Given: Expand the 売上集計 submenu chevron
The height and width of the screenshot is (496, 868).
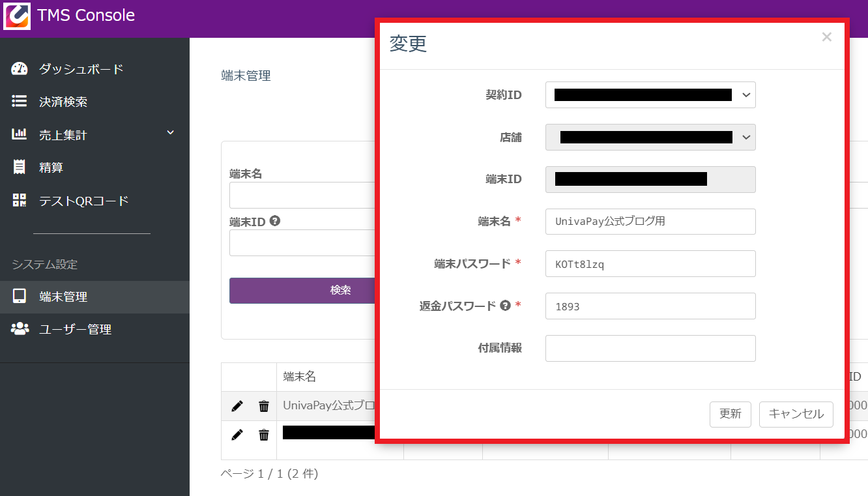Looking at the screenshot, I should pyautogui.click(x=171, y=133).
